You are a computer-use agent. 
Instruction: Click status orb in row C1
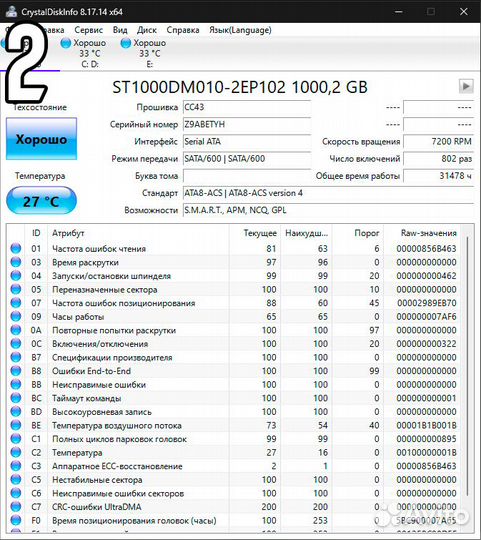tap(15, 439)
